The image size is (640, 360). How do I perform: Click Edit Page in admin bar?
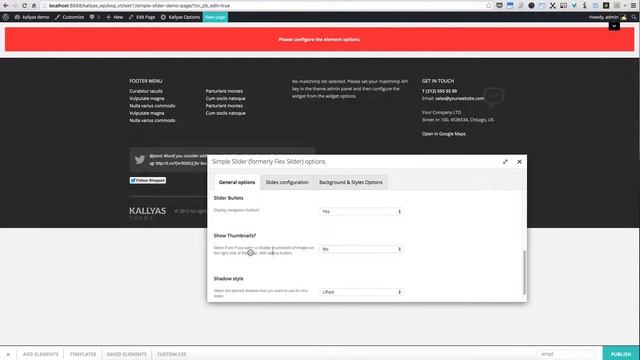142,17
